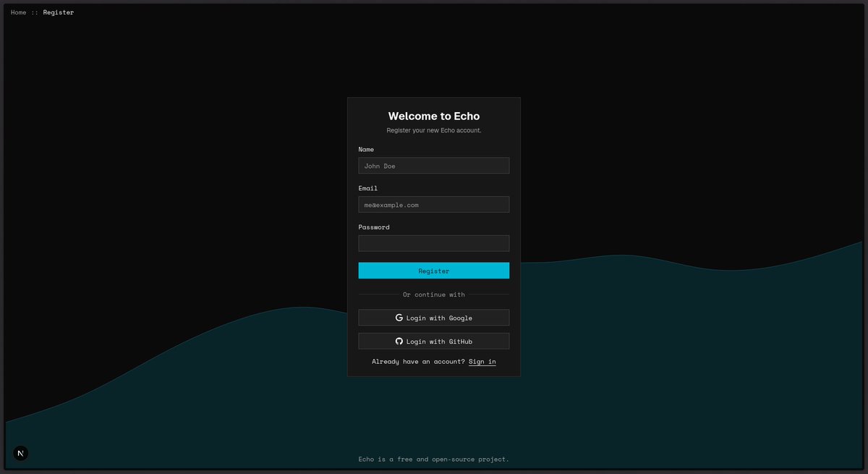Image resolution: width=868 pixels, height=474 pixels.
Task: Go to Home in the breadcrumb
Action: pos(18,12)
